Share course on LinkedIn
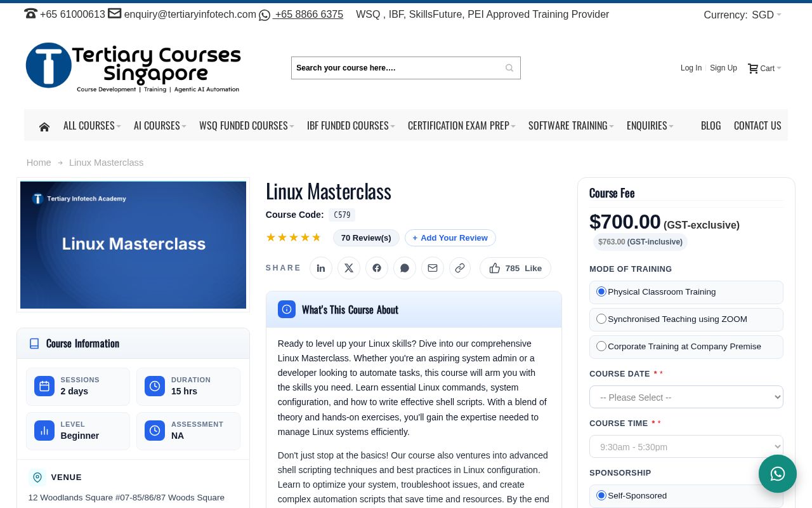 click(x=321, y=268)
